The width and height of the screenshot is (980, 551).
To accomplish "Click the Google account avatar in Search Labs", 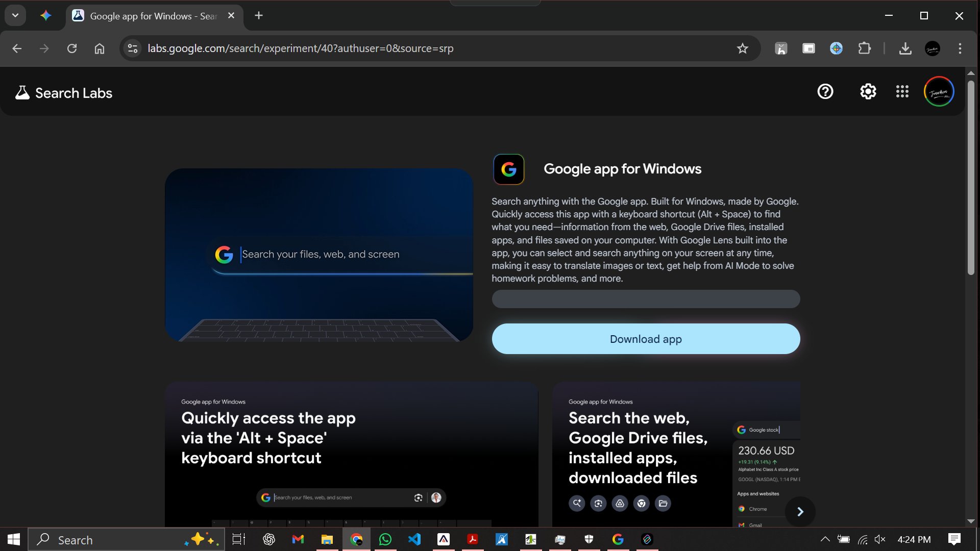I will point(939,92).
